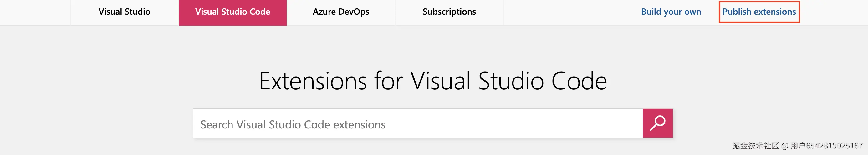Screen dimensions: 868x155
Task: Switch to the Azure DevOps tab
Action: click(341, 12)
